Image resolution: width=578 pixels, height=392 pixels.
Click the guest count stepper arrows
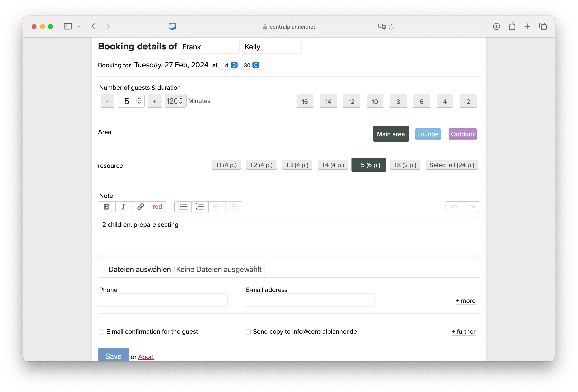tap(139, 101)
